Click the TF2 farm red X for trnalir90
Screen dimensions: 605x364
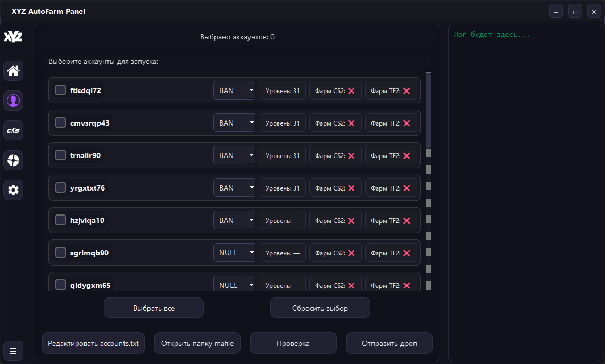(407, 156)
